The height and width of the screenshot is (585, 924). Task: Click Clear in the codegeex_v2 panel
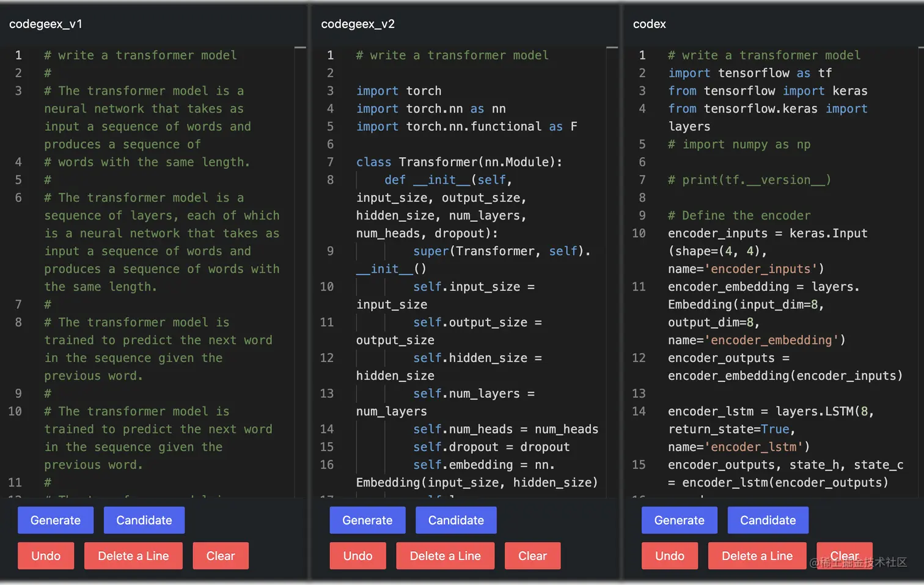(532, 556)
